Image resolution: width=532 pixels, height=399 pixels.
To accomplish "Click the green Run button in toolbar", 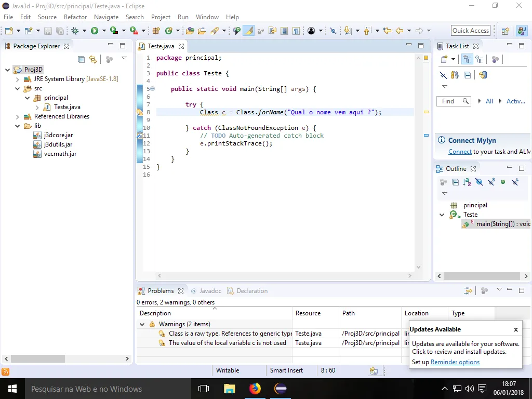I will 95,31.
